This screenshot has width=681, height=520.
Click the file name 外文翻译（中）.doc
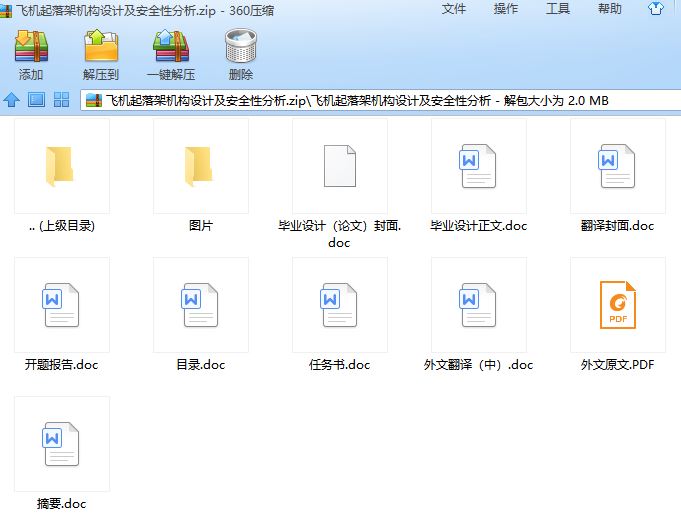[x=478, y=364]
